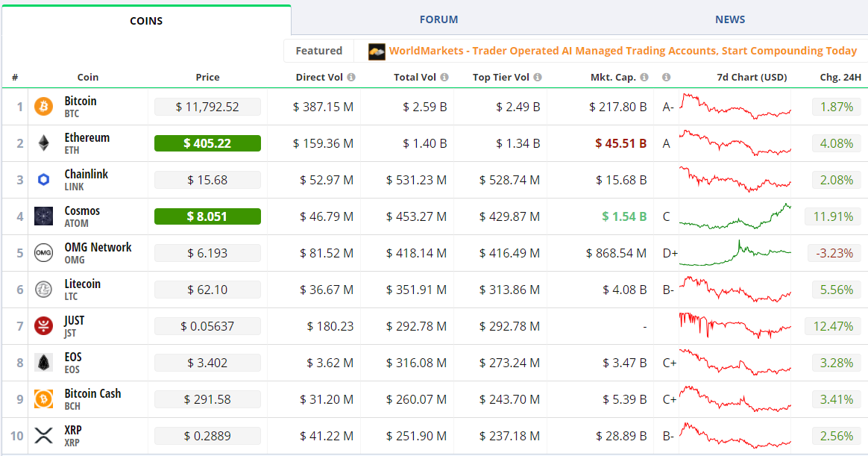
Task: Open the Ethereum coin name link
Action: point(87,137)
